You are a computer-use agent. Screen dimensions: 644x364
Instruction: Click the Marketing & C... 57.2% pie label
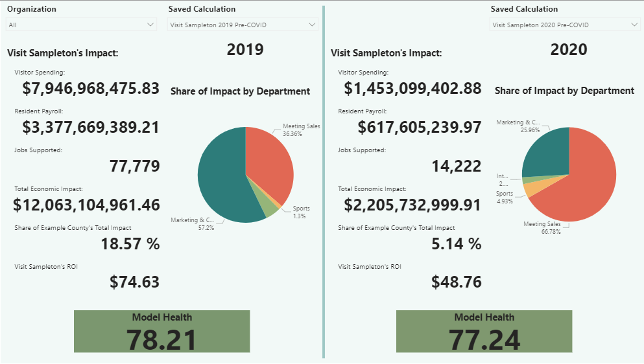(193, 223)
